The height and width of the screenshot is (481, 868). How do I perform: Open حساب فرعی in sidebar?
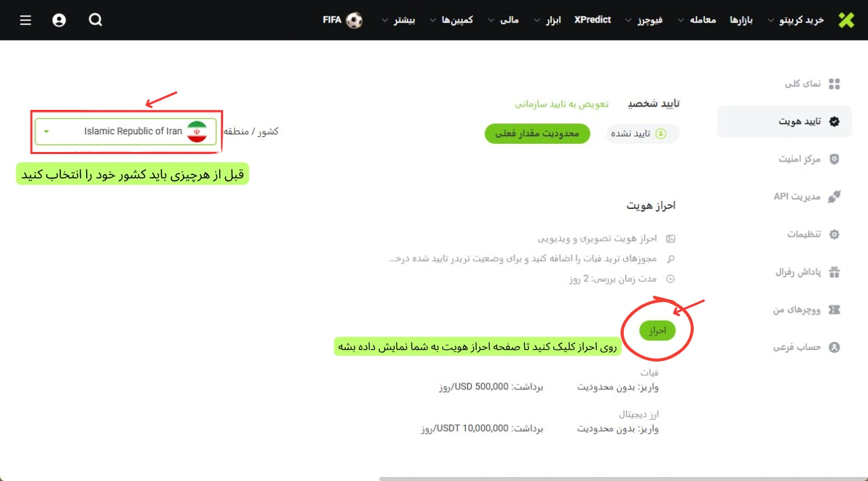click(x=785, y=347)
